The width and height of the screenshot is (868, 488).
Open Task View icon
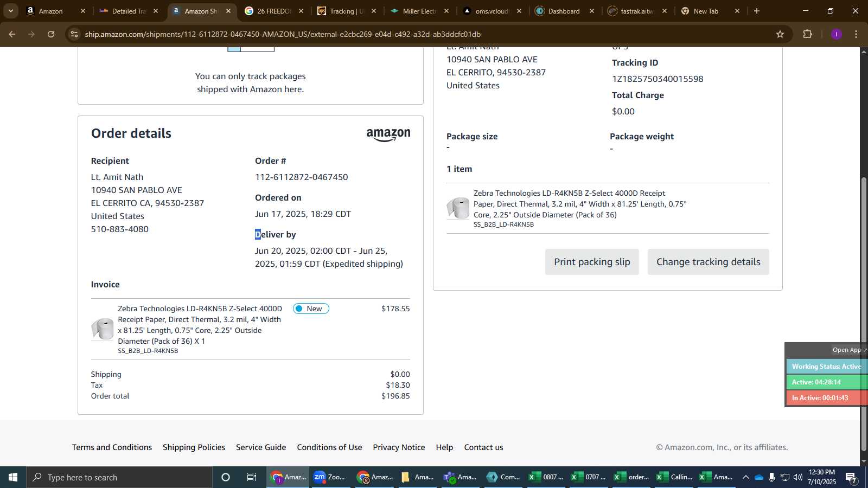[x=252, y=477]
